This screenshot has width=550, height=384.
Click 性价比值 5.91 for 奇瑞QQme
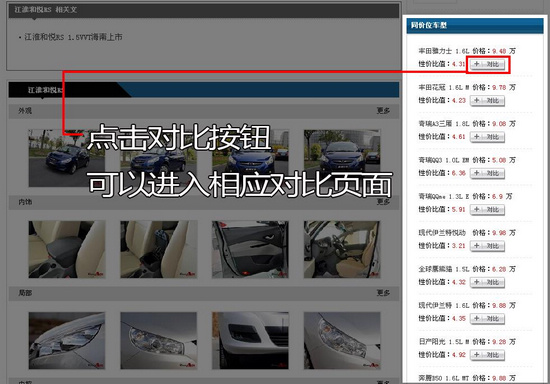458,210
